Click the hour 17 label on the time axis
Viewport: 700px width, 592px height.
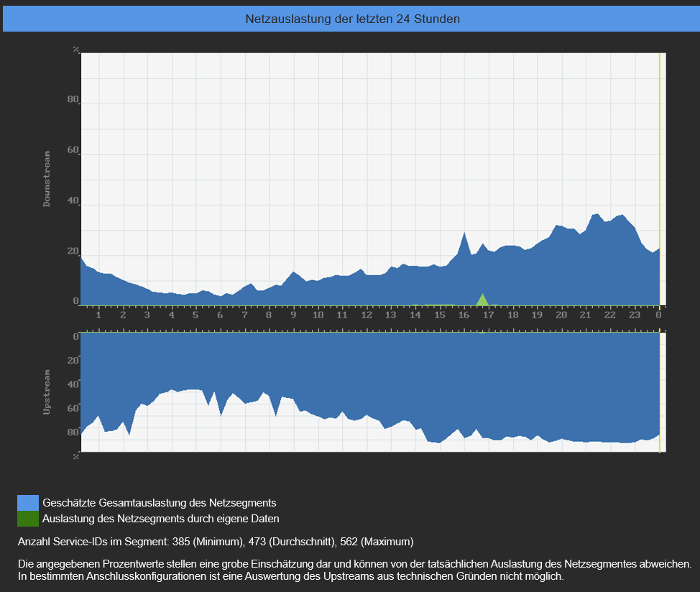[489, 315]
